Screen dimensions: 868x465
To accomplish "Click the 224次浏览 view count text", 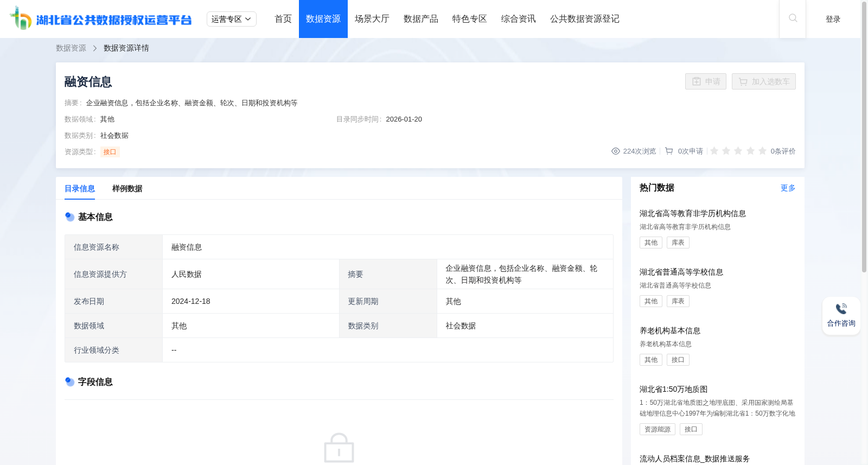I will point(640,151).
